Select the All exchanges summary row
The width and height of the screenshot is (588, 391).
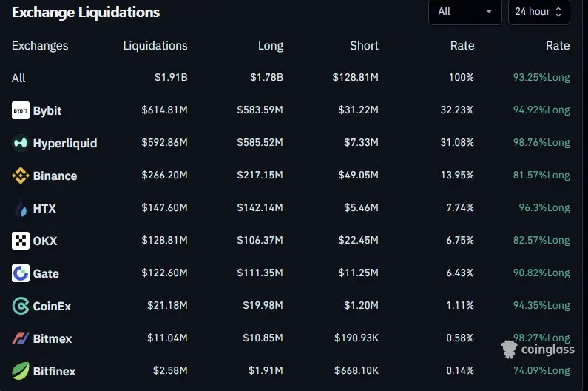pos(291,78)
